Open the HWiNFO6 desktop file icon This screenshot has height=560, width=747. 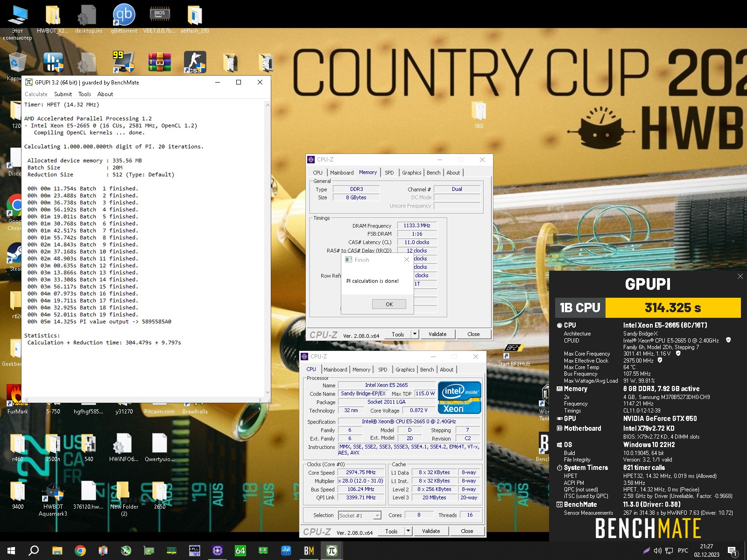tap(124, 447)
